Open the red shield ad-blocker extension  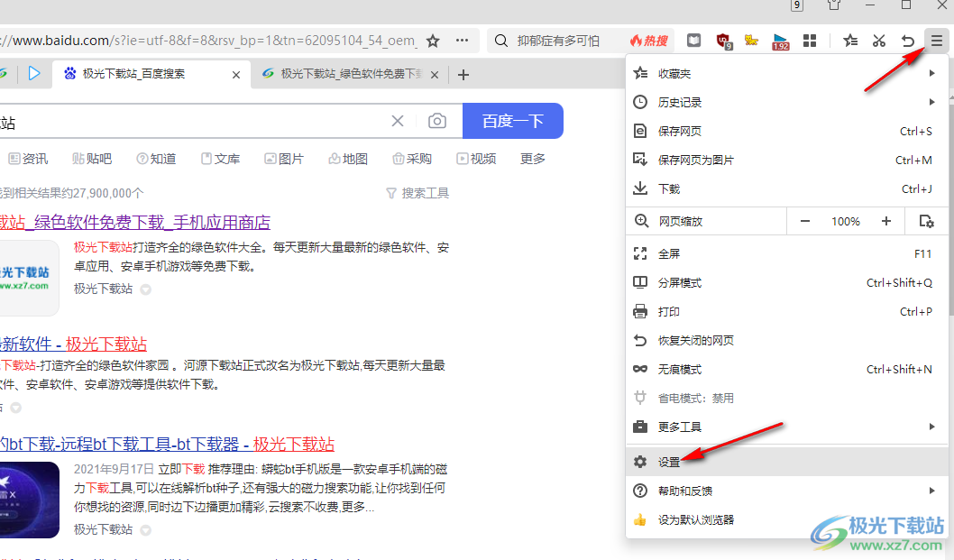click(723, 41)
